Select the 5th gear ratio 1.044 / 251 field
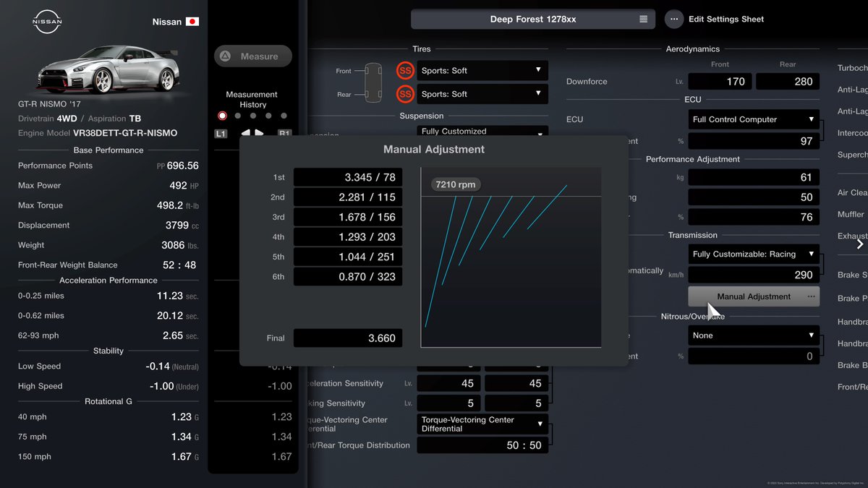This screenshot has height=488, width=868. point(347,257)
